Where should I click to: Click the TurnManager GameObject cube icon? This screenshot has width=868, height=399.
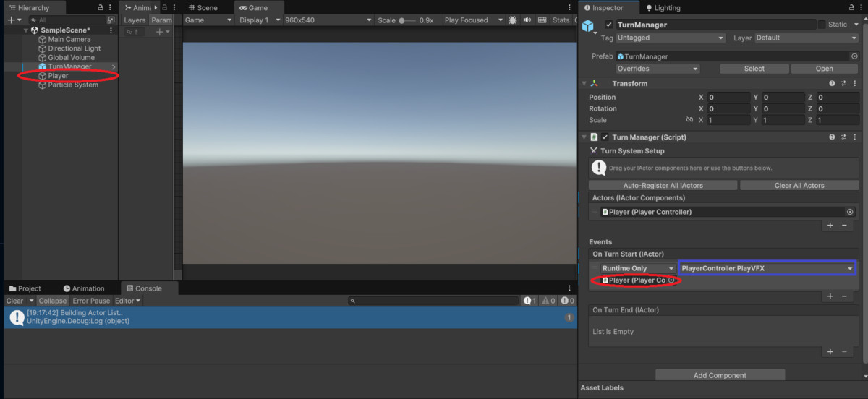pos(588,26)
